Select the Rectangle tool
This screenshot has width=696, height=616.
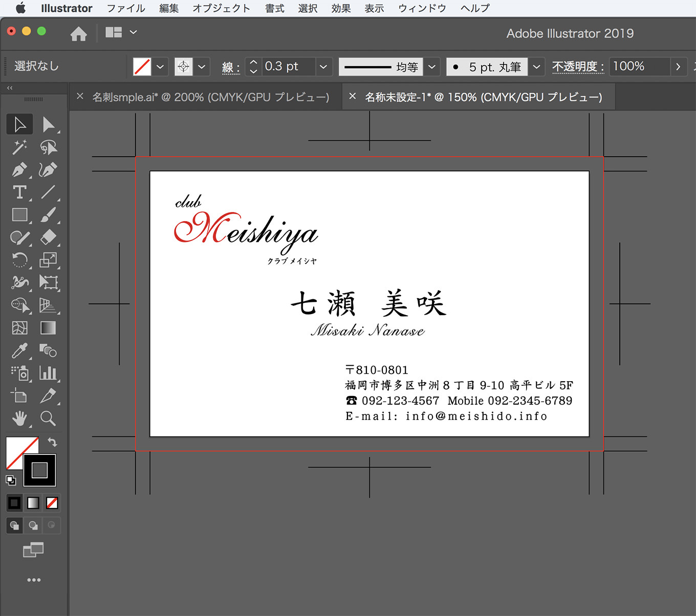[x=20, y=215]
